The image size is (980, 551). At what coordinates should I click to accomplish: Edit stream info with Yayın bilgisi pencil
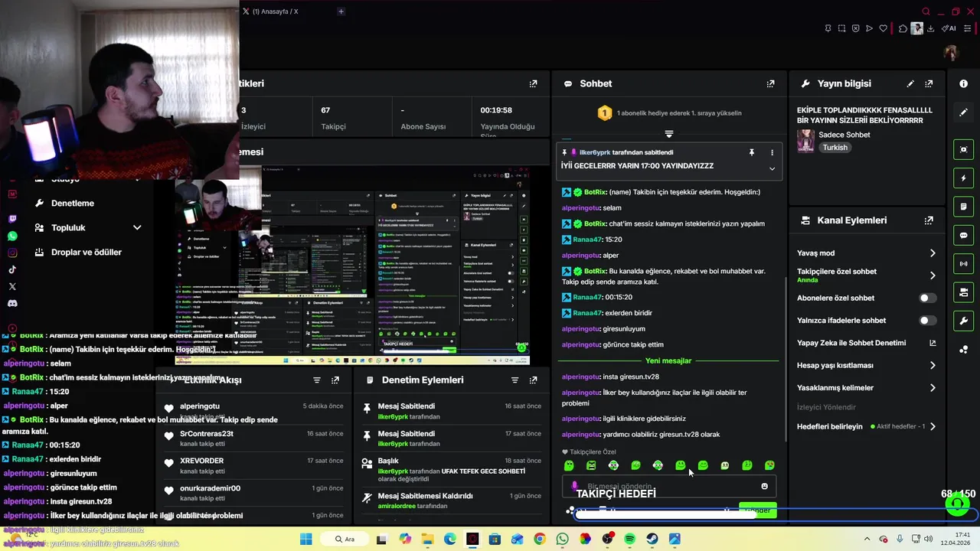pyautogui.click(x=910, y=83)
